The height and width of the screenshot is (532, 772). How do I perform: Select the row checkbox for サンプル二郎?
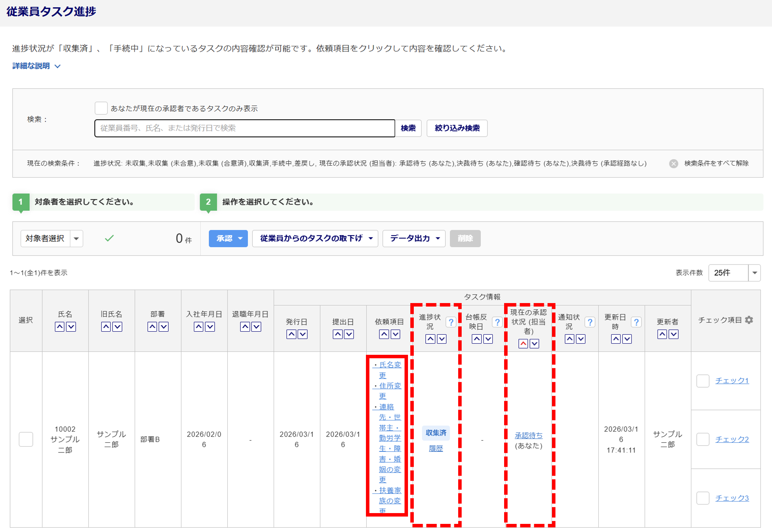(x=26, y=439)
